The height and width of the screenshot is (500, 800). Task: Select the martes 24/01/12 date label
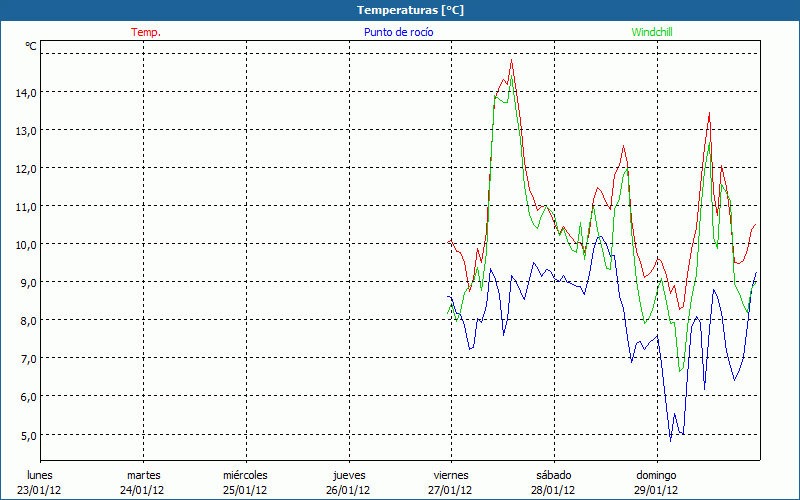point(143,482)
